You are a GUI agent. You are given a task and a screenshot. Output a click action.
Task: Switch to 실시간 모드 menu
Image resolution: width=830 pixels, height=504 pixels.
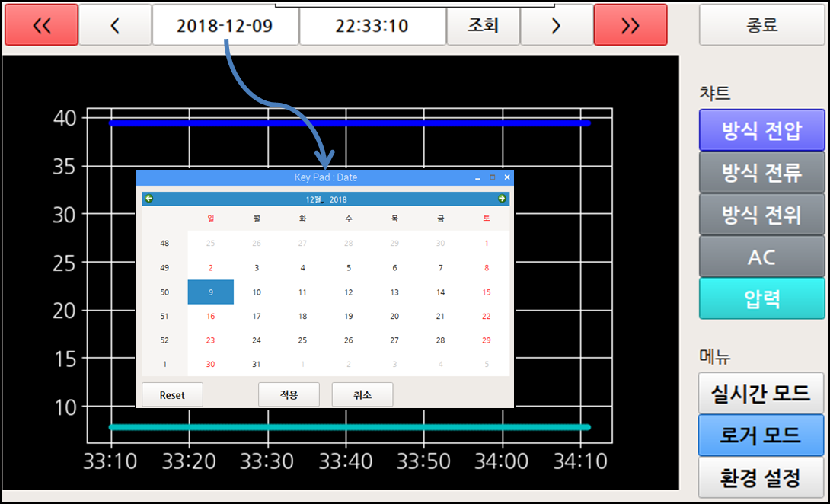pos(761,394)
